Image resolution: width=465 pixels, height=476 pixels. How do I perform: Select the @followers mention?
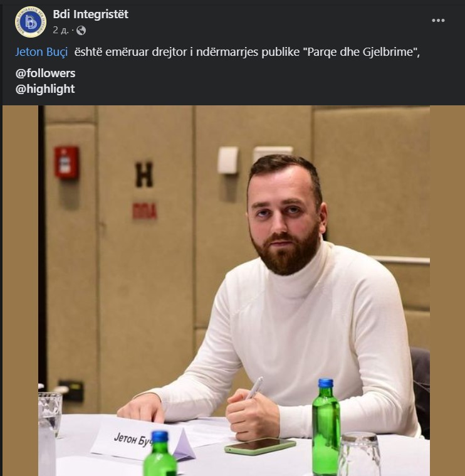46,73
